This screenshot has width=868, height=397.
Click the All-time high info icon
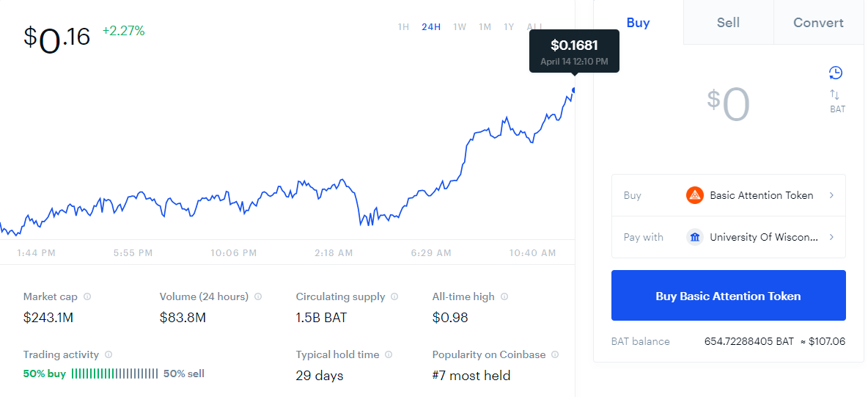(x=504, y=296)
